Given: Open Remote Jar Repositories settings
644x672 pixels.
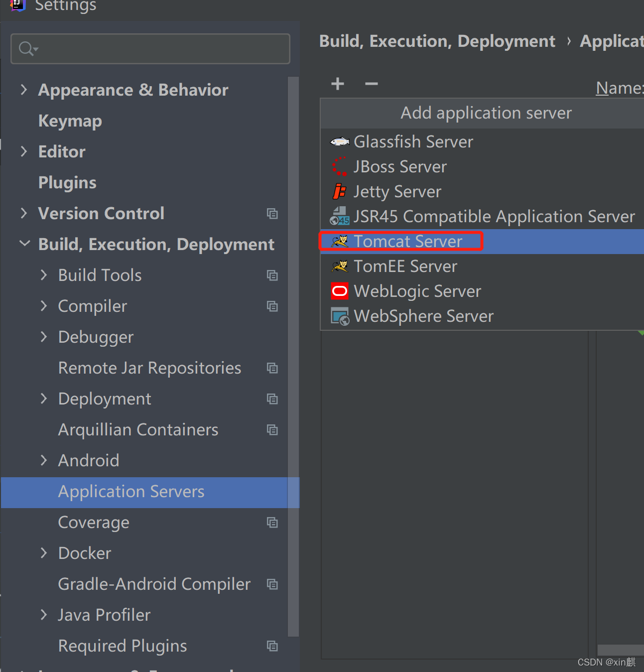Looking at the screenshot, I should [149, 368].
